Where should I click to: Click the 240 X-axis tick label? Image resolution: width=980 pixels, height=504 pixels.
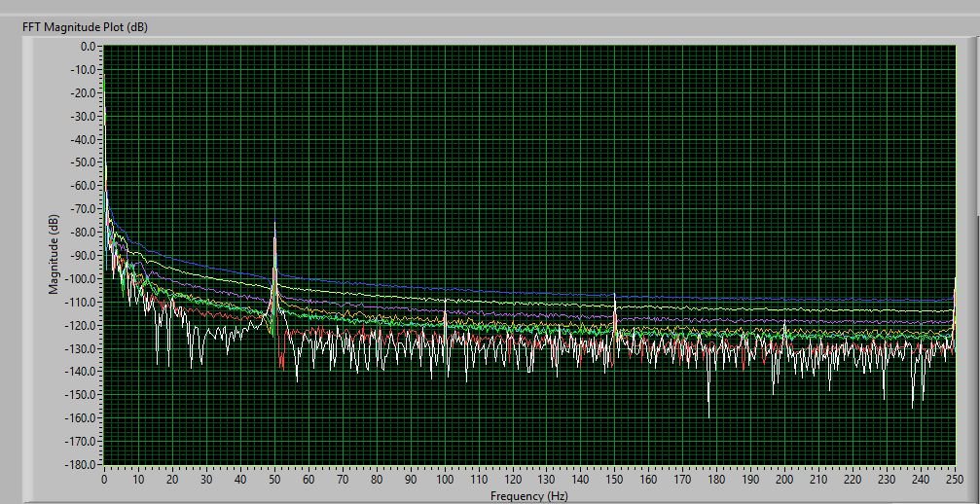pos(922,479)
